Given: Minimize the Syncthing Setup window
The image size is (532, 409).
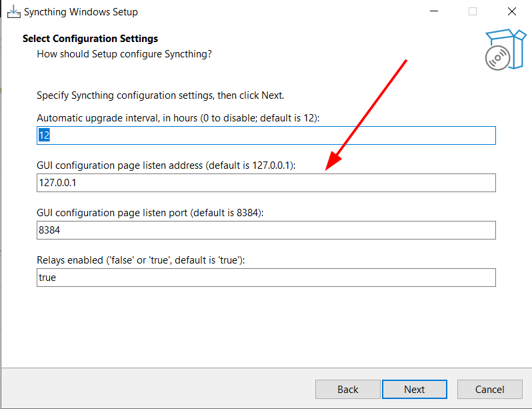Looking at the screenshot, I should pos(434,11).
